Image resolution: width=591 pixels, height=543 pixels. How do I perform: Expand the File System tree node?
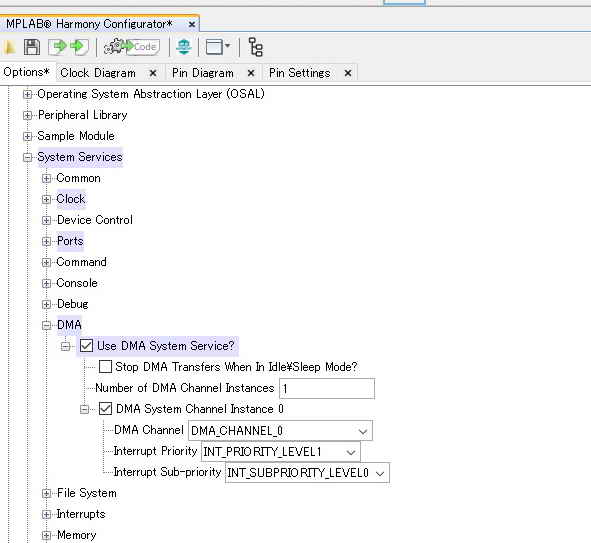tap(46, 493)
